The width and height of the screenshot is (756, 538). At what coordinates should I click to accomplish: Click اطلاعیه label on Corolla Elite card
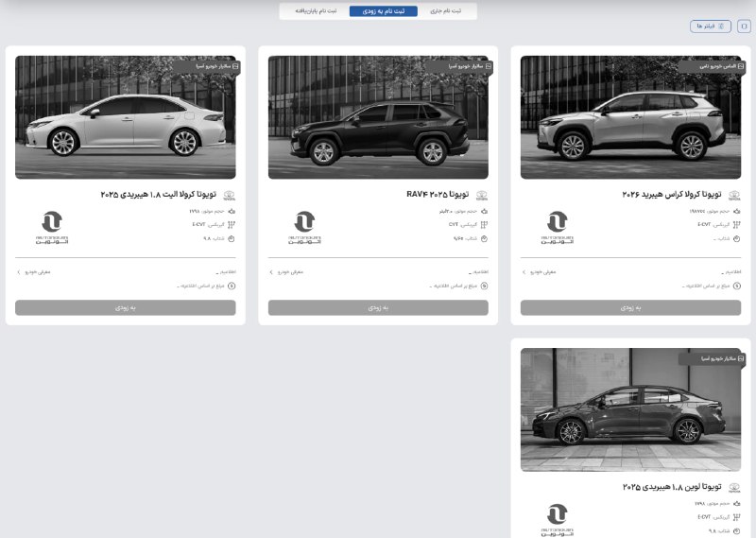[228, 272]
